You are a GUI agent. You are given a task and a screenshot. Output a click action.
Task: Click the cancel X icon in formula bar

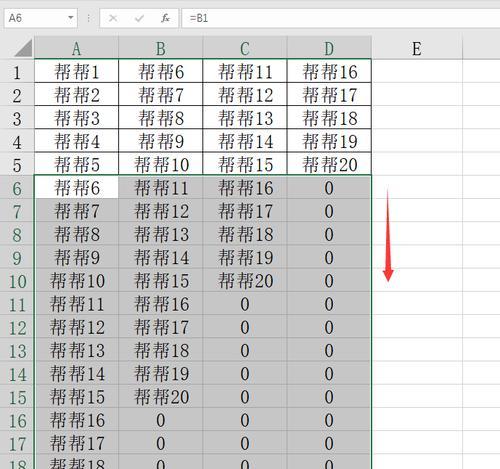click(113, 18)
